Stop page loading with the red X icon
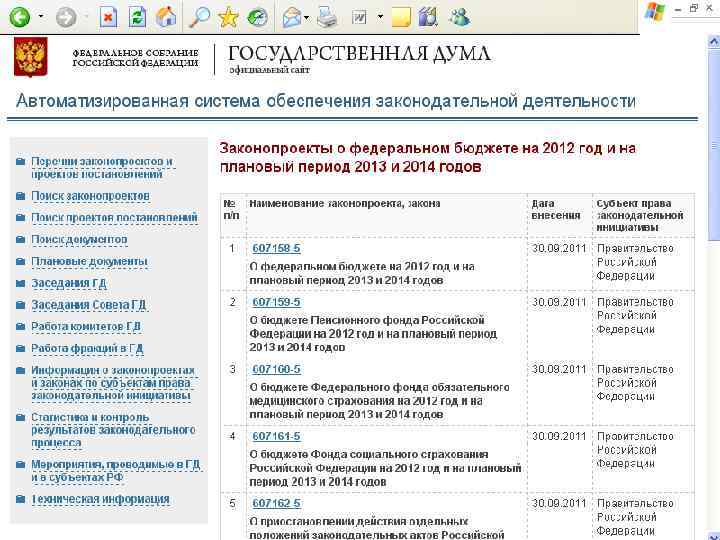720x540 pixels. tap(108, 17)
